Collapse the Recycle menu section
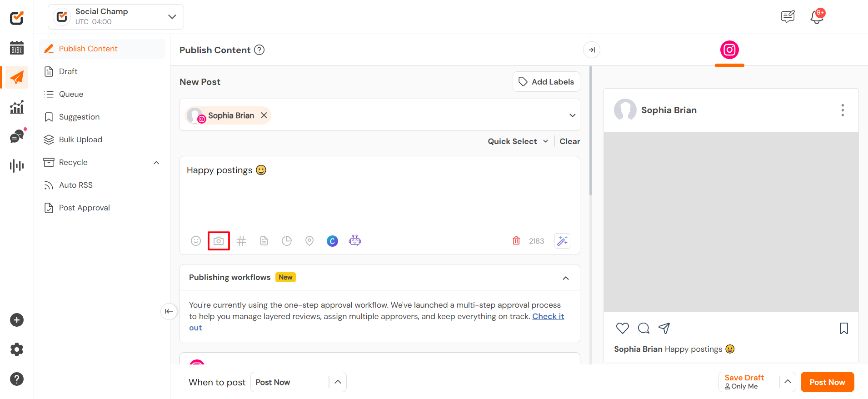The height and width of the screenshot is (399, 868). click(156, 163)
